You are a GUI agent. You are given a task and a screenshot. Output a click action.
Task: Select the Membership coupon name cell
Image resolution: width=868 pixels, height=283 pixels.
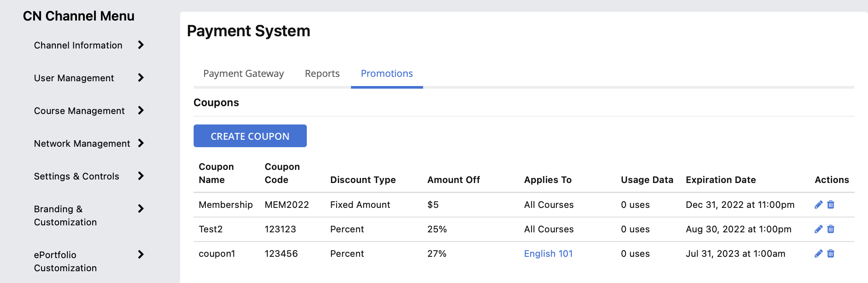tap(226, 205)
